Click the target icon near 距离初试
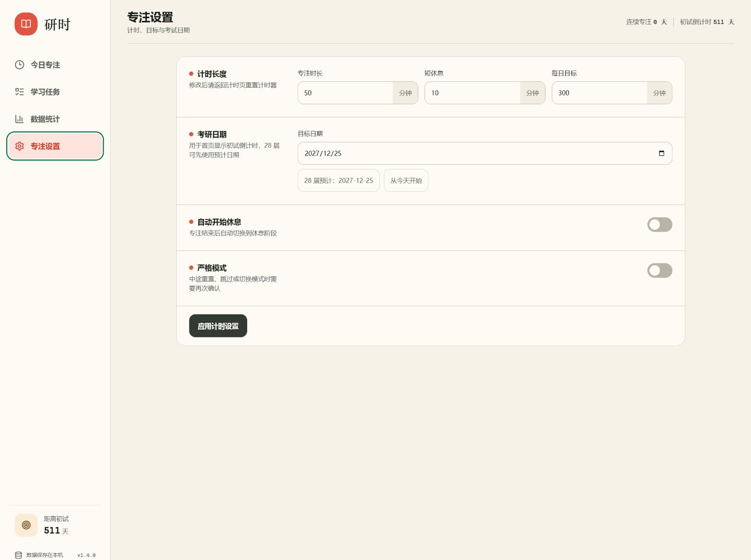751x560 pixels. point(26,525)
